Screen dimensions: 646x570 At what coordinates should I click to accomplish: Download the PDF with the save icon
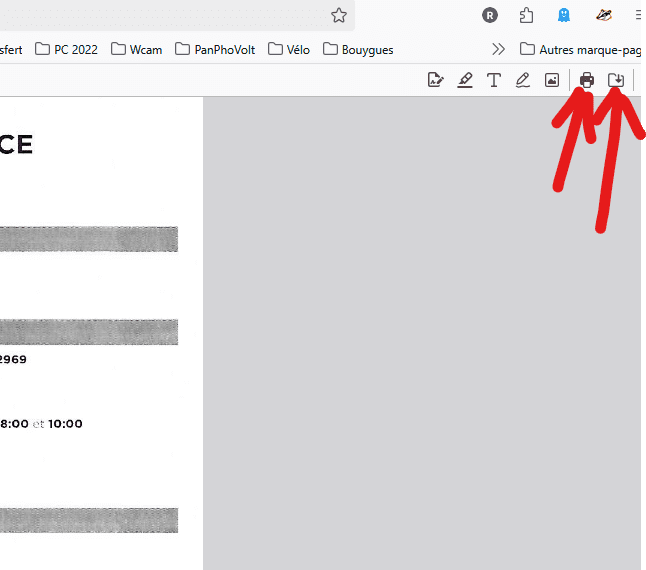[x=616, y=80]
